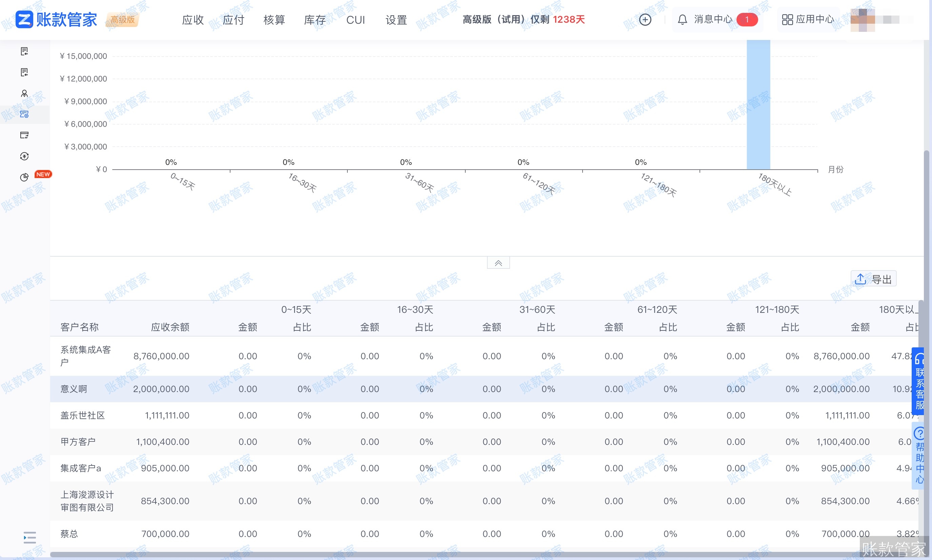932x560 pixels.
Task: Open the yen refresh icon in sidebar
Action: pyautogui.click(x=24, y=156)
